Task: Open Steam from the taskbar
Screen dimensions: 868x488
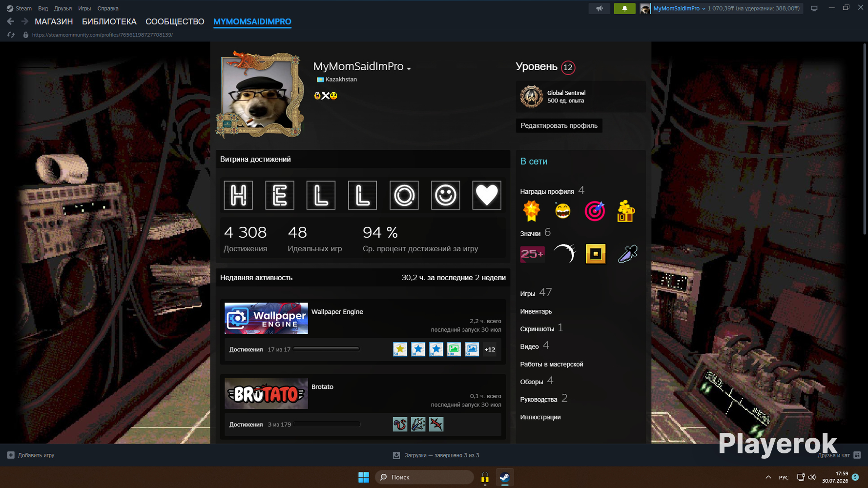Action: (505, 477)
